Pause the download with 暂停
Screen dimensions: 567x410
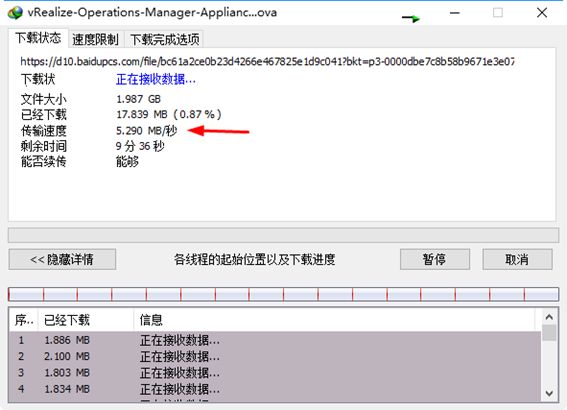[435, 259]
